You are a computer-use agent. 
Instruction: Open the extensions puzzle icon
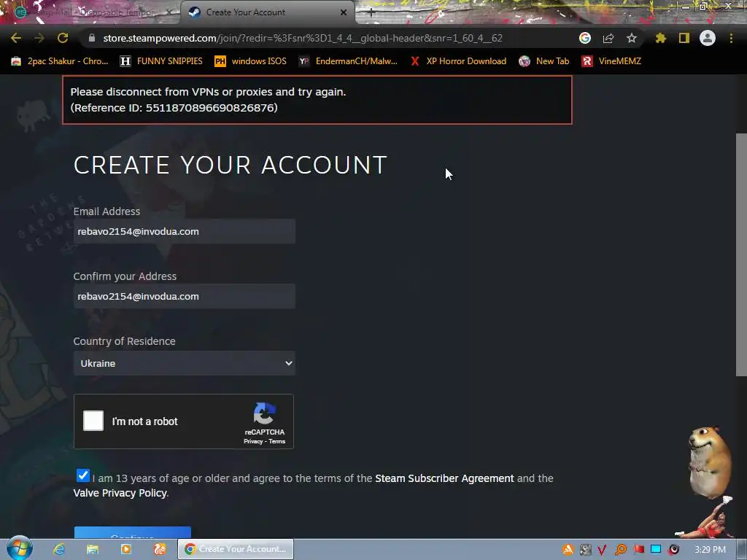pos(661,38)
